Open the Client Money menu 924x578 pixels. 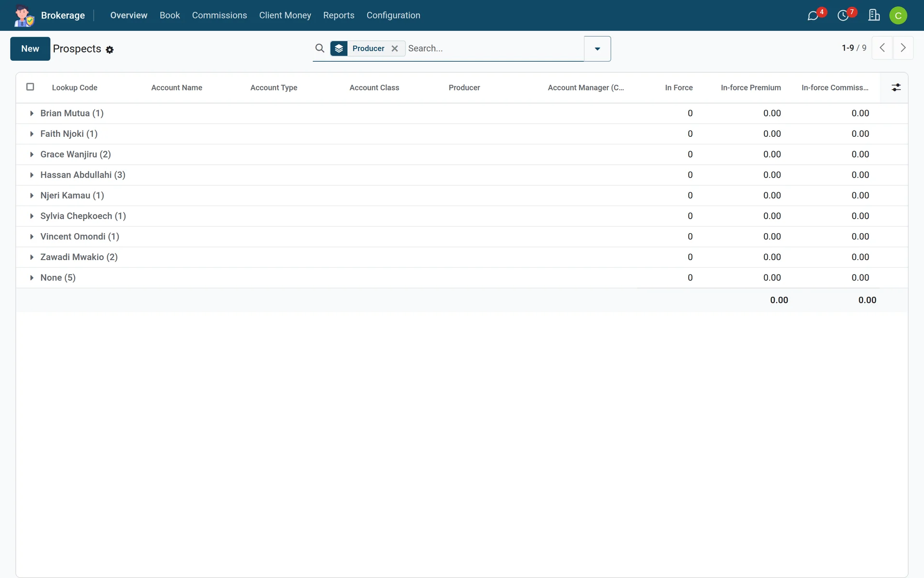(x=285, y=15)
